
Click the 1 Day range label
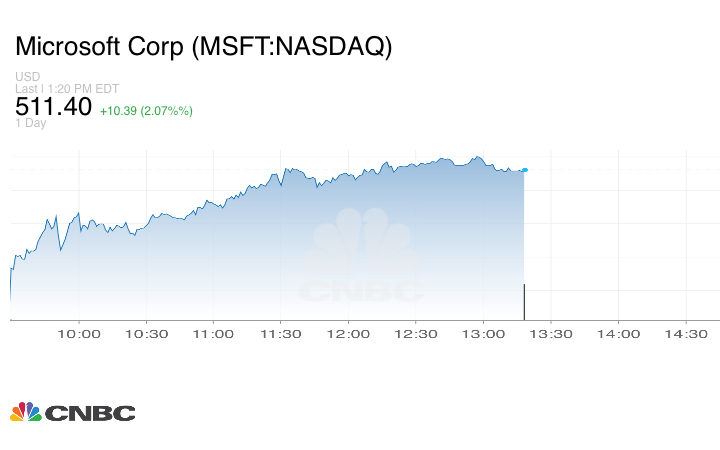30,123
